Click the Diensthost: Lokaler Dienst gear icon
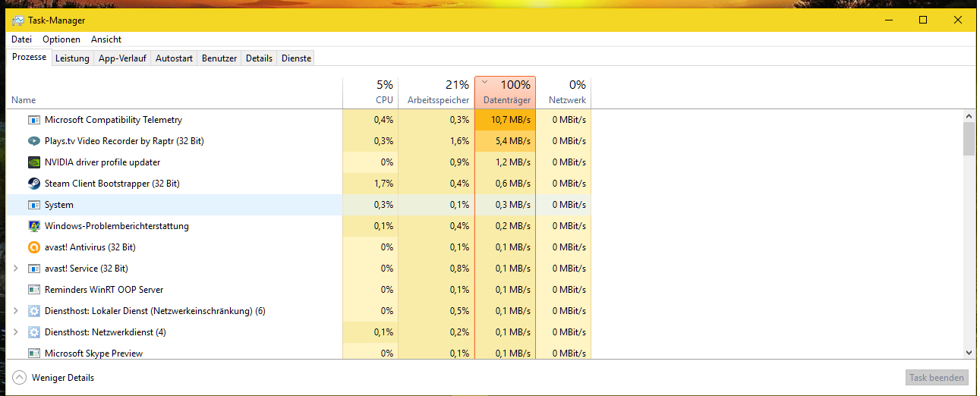The width and height of the screenshot is (980, 396). tap(33, 311)
